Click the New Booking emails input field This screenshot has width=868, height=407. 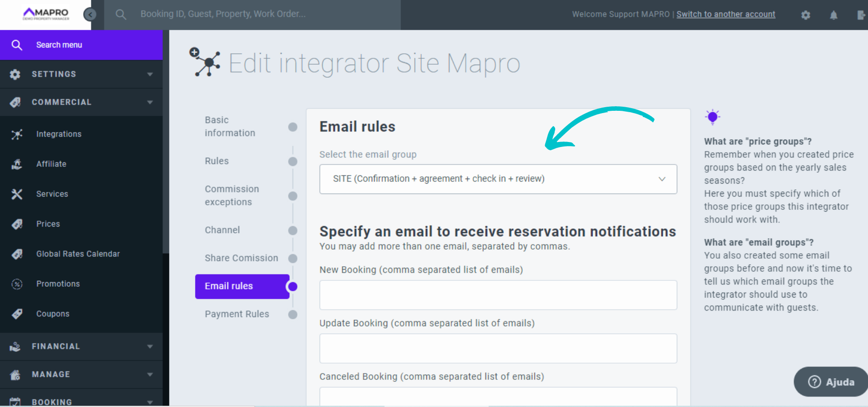(498, 295)
